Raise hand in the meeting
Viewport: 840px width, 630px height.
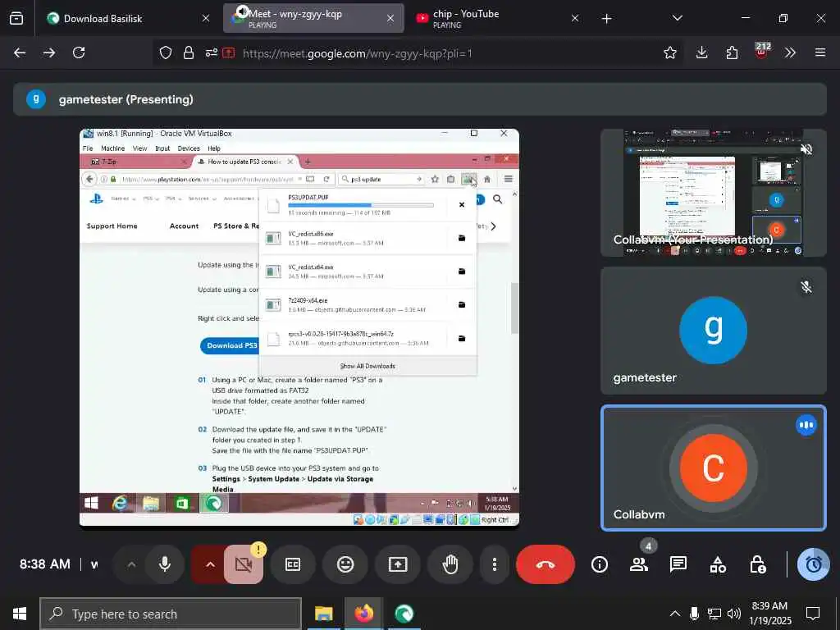(450, 564)
